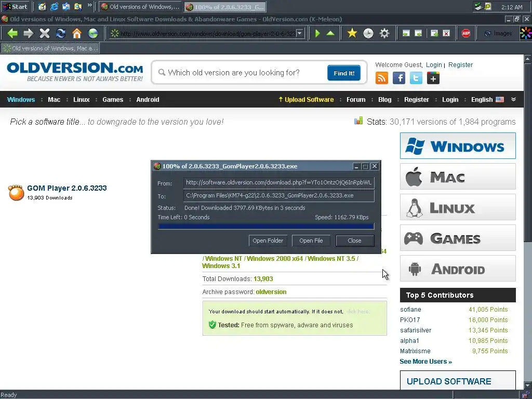Viewport: 532px width, 399px height.
Task: Click the Games category banner
Action: (458, 238)
